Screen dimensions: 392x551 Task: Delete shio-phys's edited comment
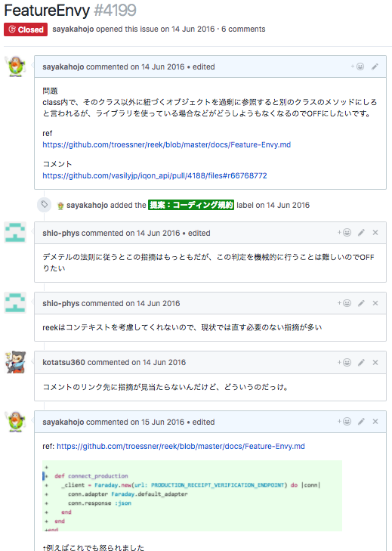click(375, 233)
